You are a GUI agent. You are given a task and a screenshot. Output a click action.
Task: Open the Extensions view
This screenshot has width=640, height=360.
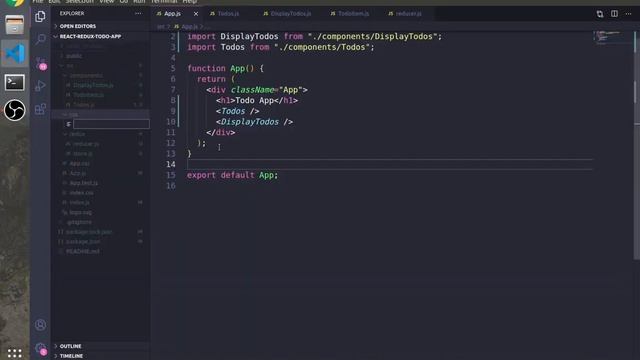(x=40, y=109)
